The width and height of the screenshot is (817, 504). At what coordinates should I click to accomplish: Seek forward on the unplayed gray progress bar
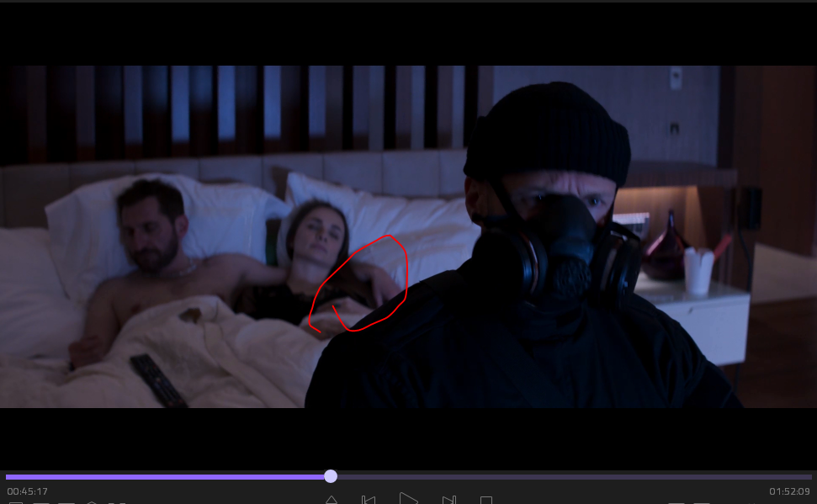(572, 477)
